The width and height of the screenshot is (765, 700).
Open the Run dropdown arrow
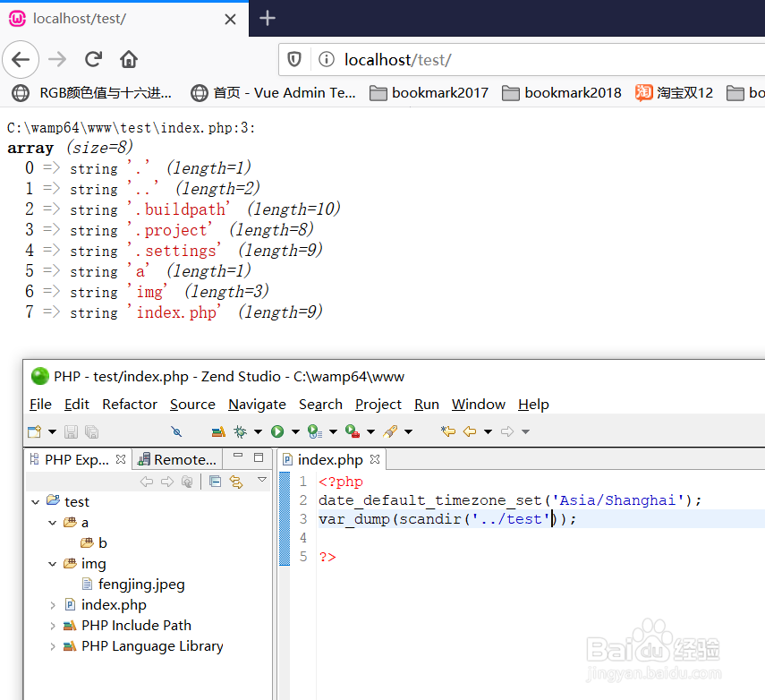[x=295, y=431]
